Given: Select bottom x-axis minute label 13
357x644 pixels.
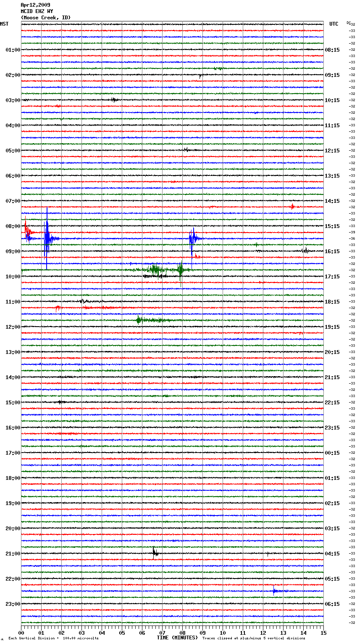Looking at the screenshot, I should 283,633.
